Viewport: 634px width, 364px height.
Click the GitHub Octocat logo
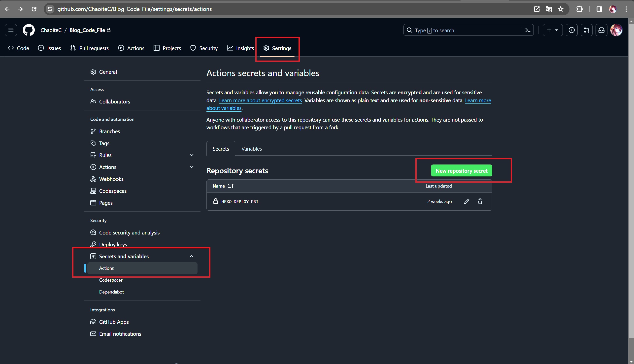[x=29, y=30]
